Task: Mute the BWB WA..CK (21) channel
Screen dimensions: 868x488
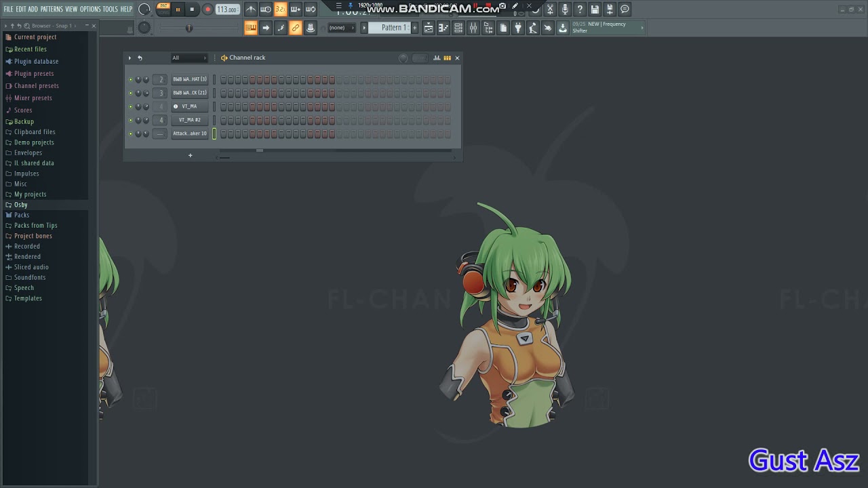Action: [130, 93]
